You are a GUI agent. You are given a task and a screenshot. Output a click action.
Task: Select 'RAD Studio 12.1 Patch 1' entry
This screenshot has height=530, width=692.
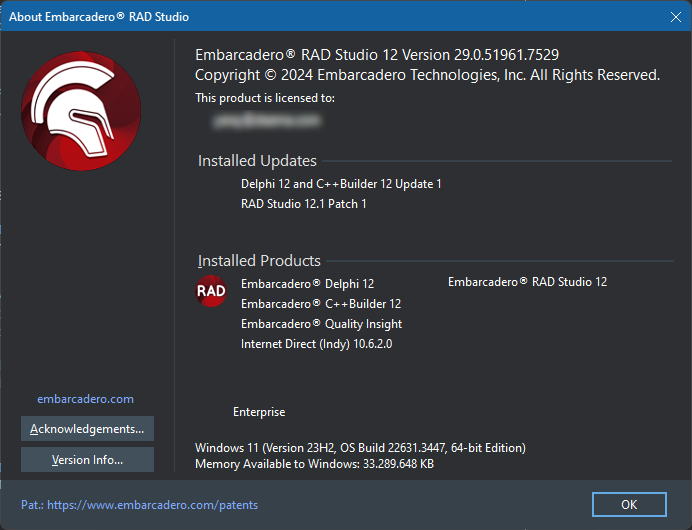[x=304, y=204]
